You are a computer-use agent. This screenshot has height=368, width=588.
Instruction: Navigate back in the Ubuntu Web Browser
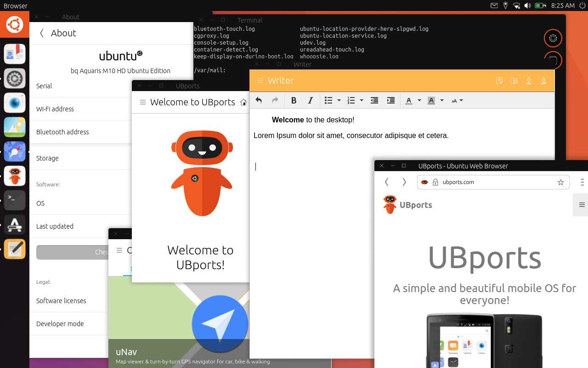coord(386,182)
